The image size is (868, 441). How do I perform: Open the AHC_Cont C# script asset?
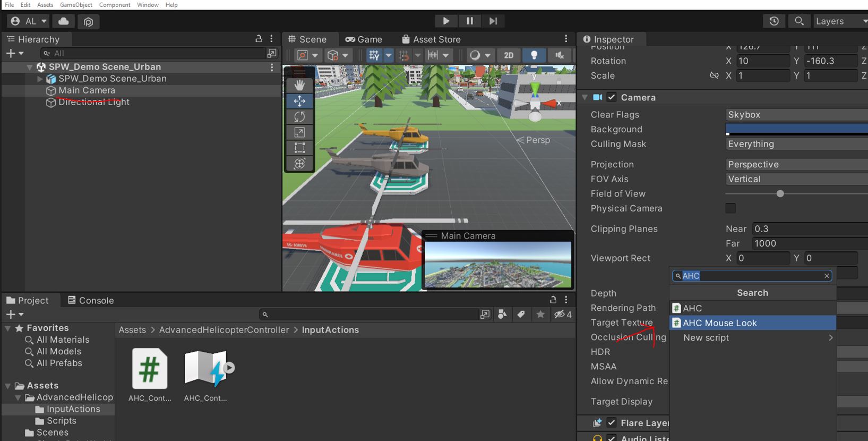tap(150, 375)
